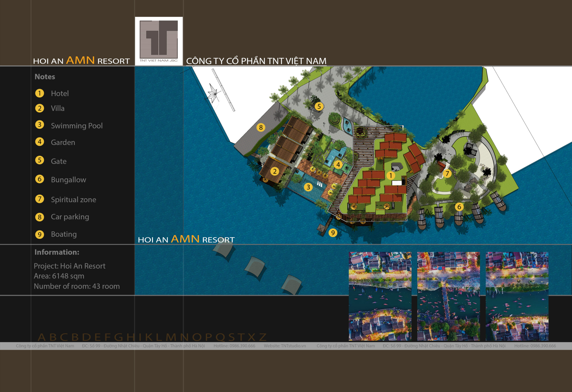This screenshot has height=392, width=572.
Task: Click map marker 6 by the bungalows
Action: coord(459,207)
